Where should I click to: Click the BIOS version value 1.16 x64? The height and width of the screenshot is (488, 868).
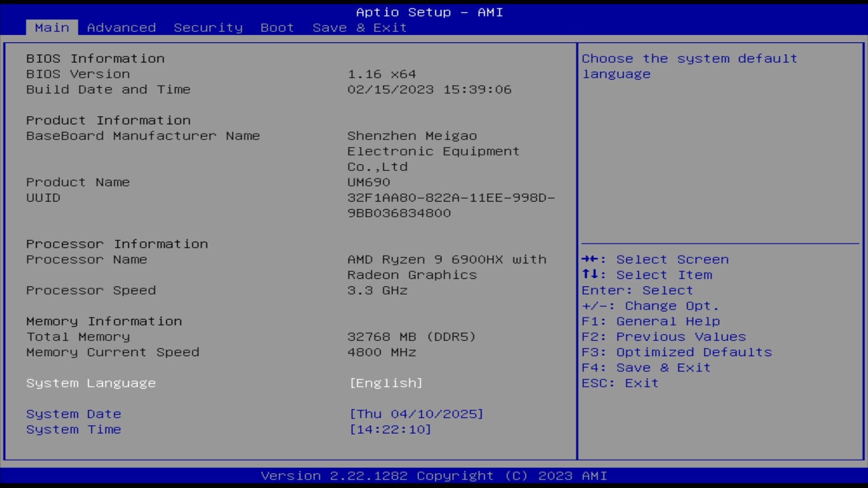382,74
